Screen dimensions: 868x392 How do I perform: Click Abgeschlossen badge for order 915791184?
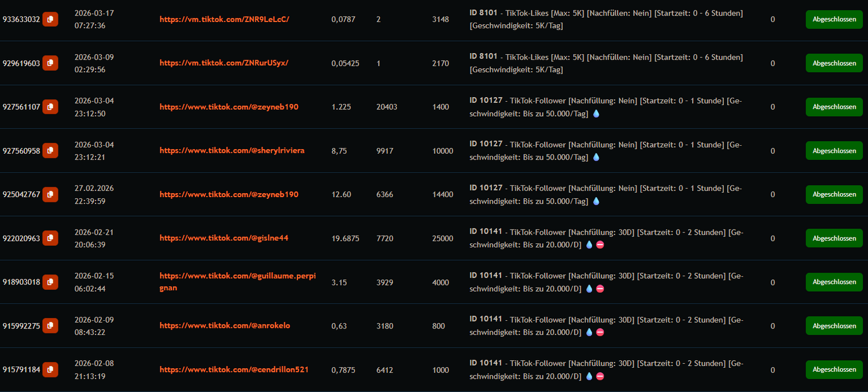(x=834, y=369)
